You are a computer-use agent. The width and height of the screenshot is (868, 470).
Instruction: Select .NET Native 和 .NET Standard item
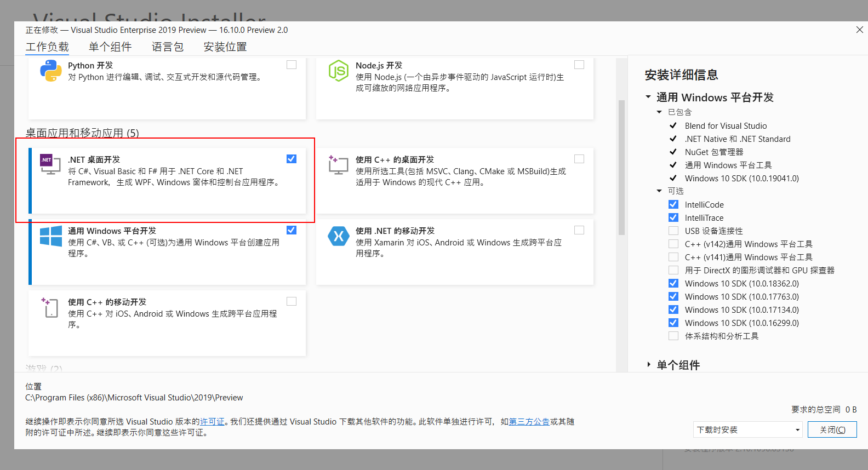point(738,139)
